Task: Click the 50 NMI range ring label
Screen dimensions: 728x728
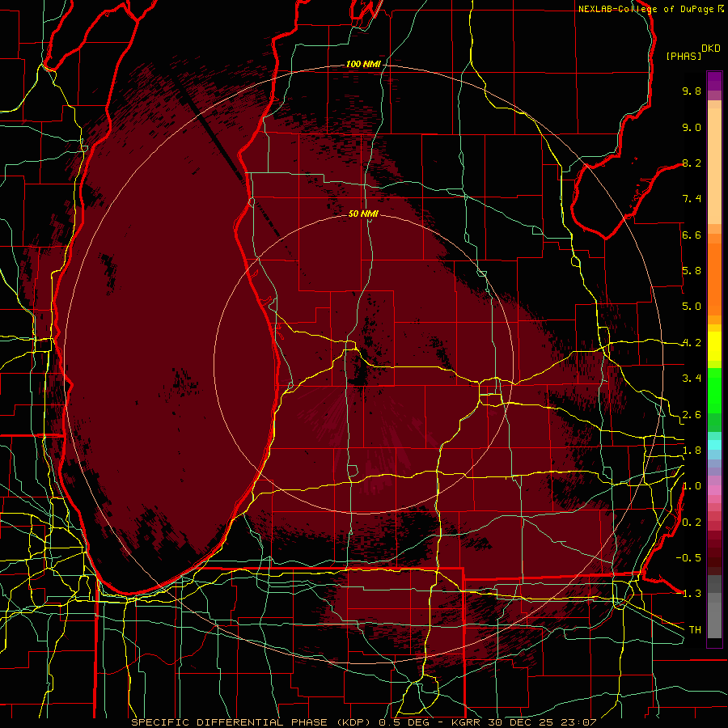Action: click(x=363, y=214)
